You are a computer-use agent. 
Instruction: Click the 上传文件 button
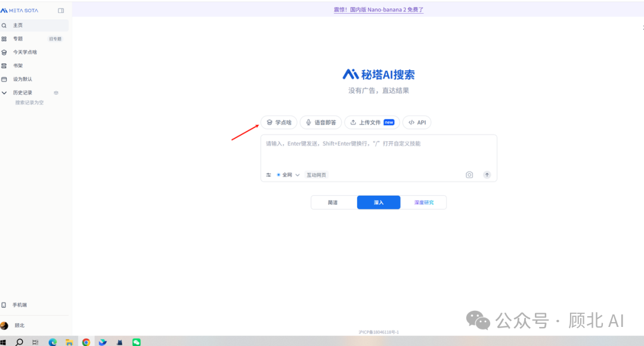pyautogui.click(x=372, y=123)
